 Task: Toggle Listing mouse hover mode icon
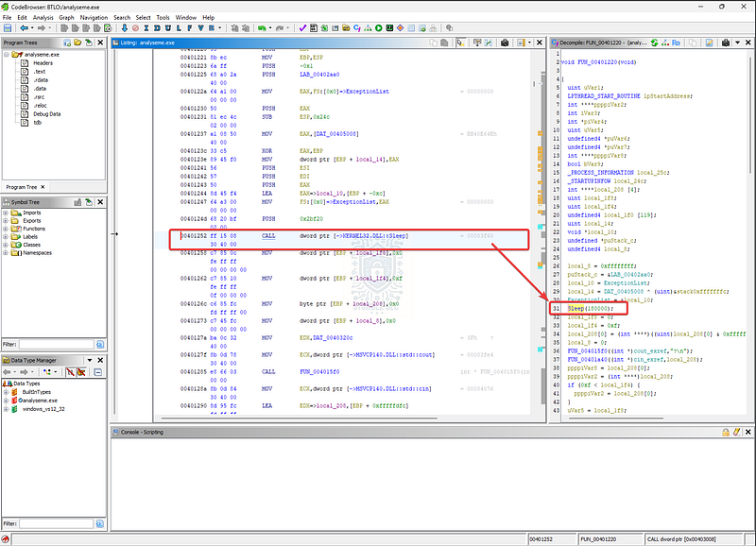461,43
